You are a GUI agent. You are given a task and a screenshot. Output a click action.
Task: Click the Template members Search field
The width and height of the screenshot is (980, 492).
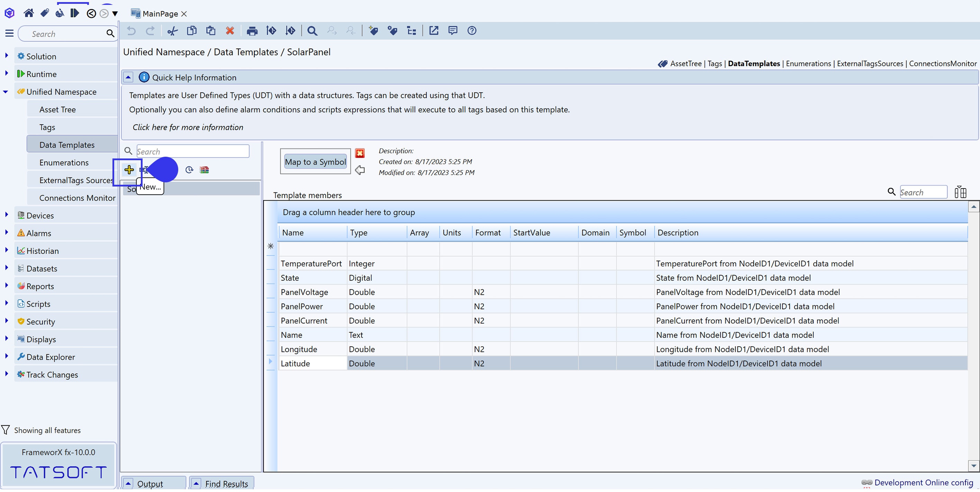tap(923, 192)
